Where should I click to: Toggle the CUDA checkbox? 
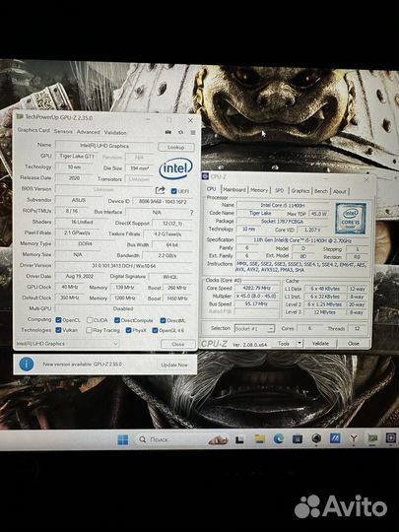coord(90,320)
